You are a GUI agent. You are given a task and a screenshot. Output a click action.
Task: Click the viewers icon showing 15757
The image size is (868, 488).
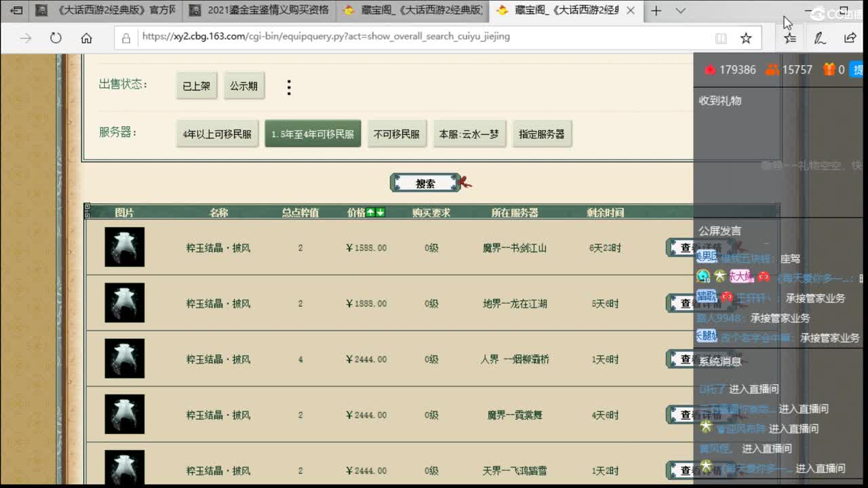(x=772, y=70)
